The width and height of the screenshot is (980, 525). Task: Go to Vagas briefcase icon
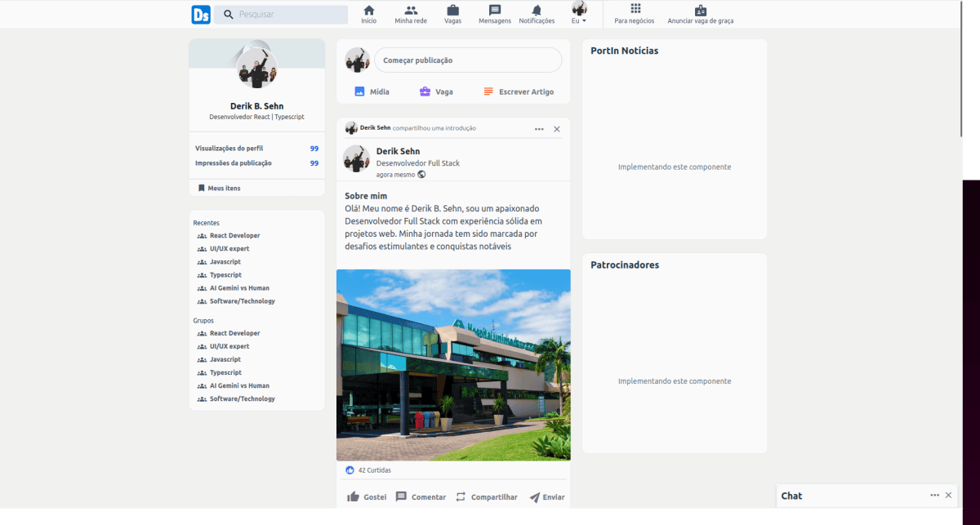pyautogui.click(x=452, y=11)
